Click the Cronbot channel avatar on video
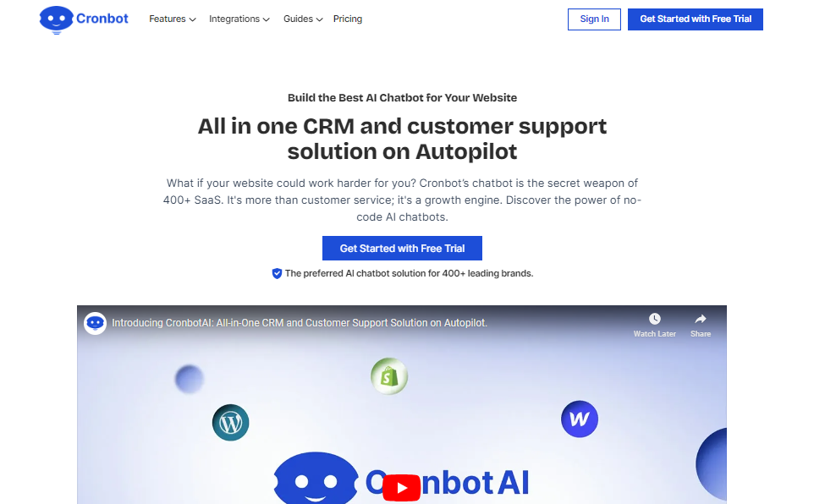The height and width of the screenshot is (504, 814). (95, 323)
